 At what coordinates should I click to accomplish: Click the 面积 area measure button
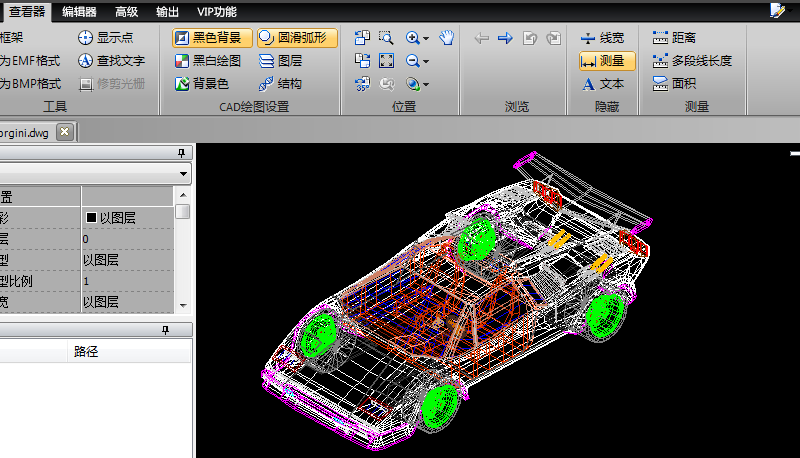(x=674, y=84)
